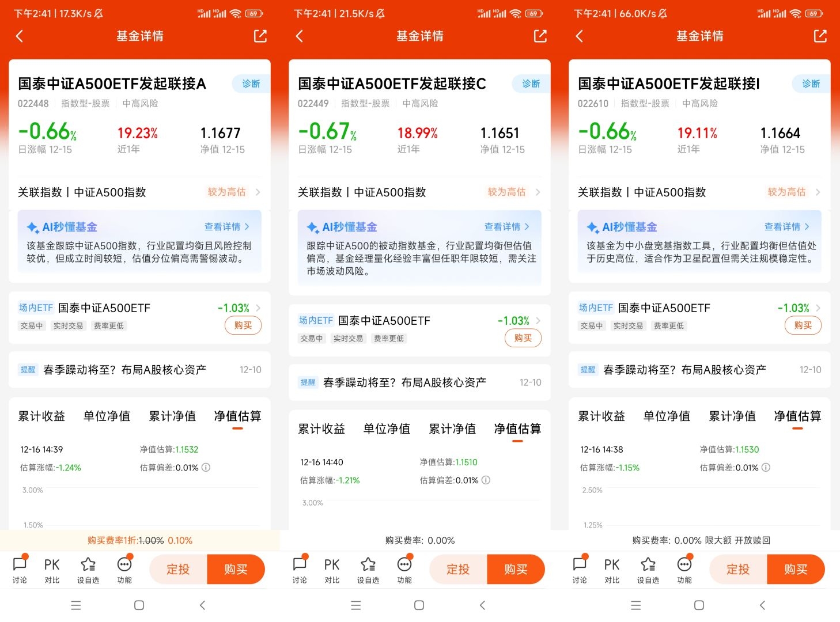840x622 pixels.
Task: Open PK 对比 for 联接A fund
Action: pyautogui.click(x=52, y=570)
